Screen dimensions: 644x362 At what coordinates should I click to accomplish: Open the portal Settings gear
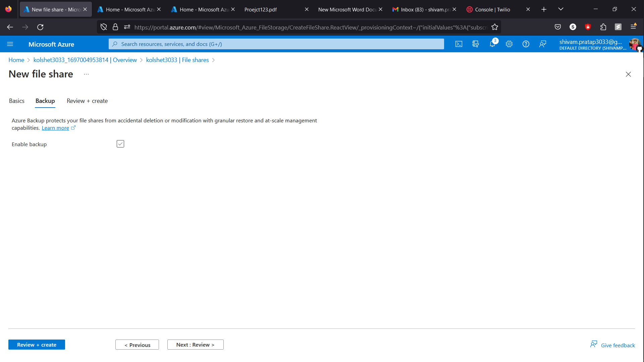click(509, 44)
